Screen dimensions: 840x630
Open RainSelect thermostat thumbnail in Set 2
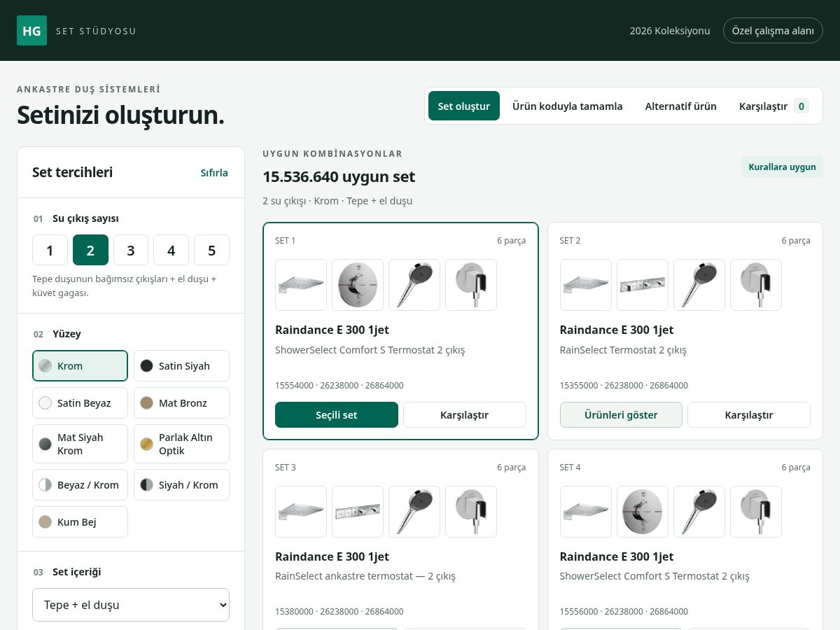[643, 285]
